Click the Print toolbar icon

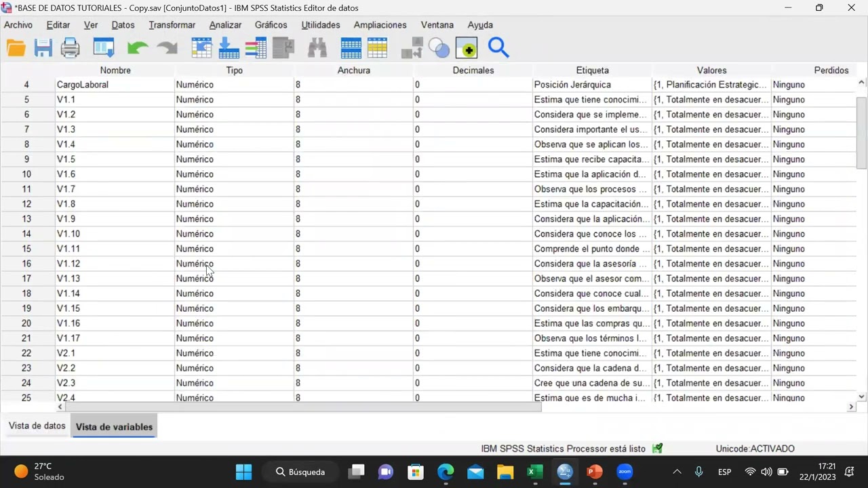click(x=71, y=48)
